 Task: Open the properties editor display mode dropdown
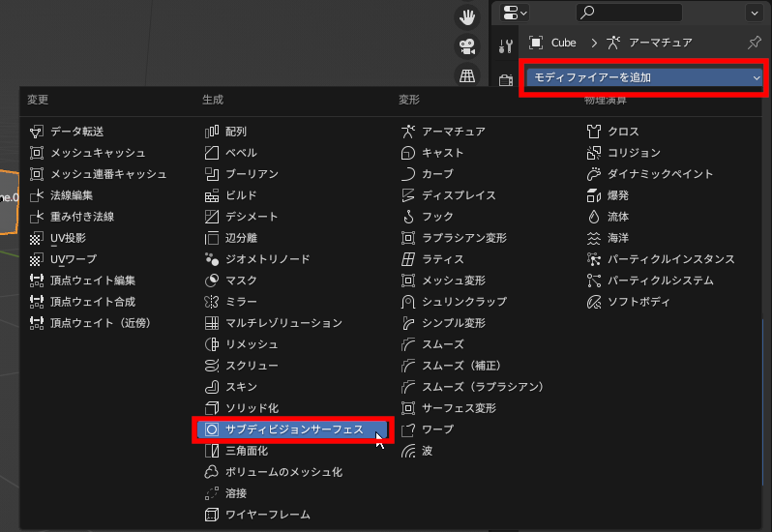pos(515,13)
